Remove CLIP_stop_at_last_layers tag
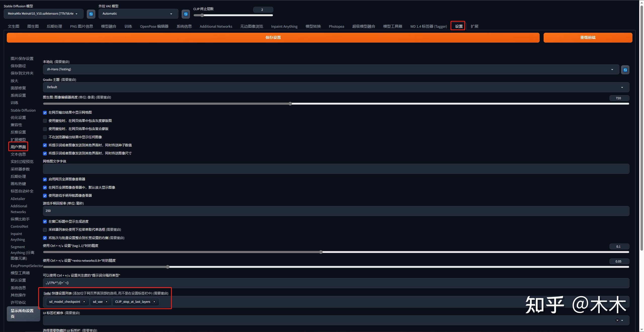 tap(154, 302)
